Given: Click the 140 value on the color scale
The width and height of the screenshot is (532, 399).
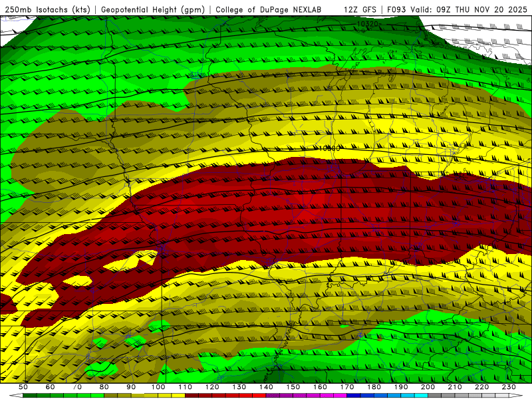Looking at the screenshot, I should [x=266, y=387].
